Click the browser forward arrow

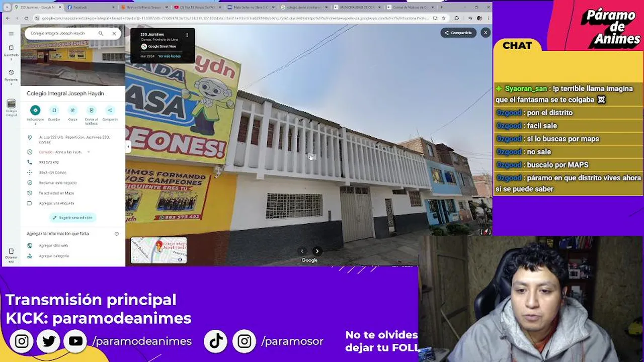click(x=17, y=18)
